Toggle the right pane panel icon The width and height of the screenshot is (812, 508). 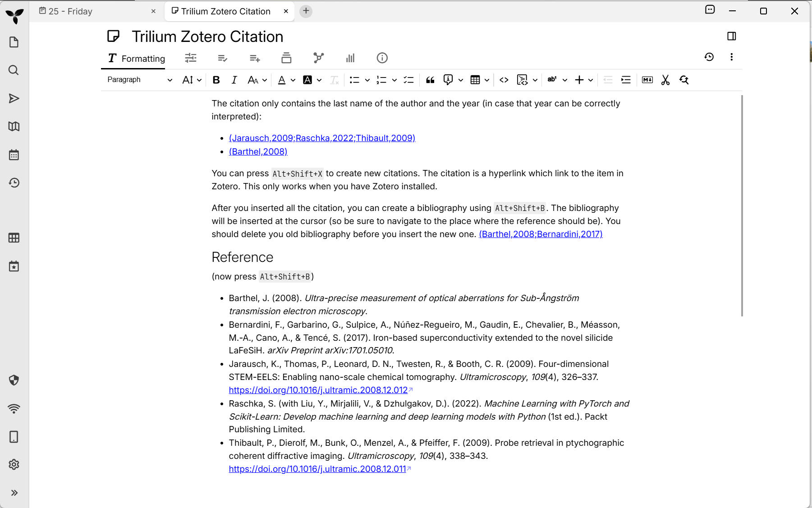(x=732, y=36)
